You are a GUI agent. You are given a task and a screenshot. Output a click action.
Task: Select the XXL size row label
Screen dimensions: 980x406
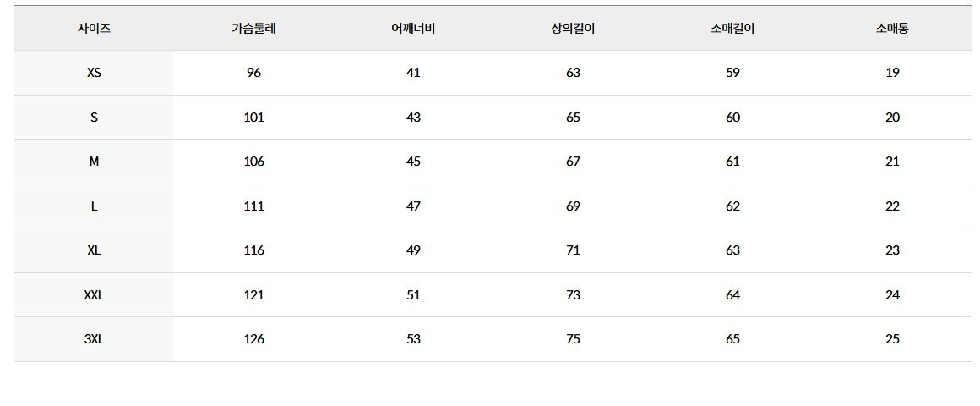click(x=94, y=294)
